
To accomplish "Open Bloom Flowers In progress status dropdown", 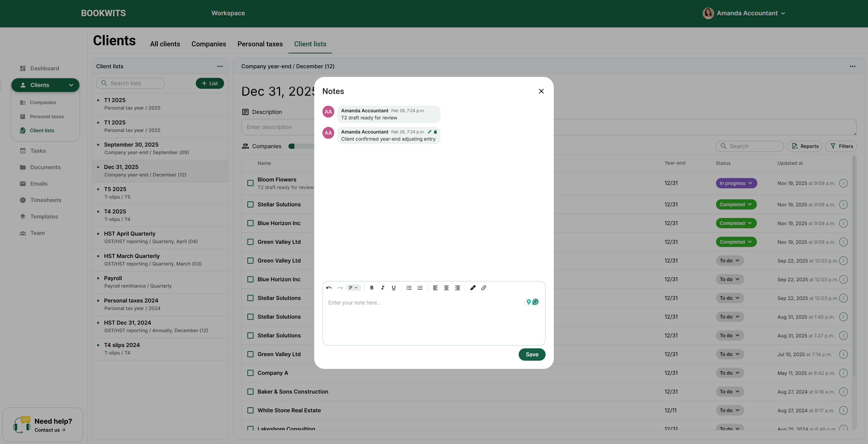I will point(736,183).
